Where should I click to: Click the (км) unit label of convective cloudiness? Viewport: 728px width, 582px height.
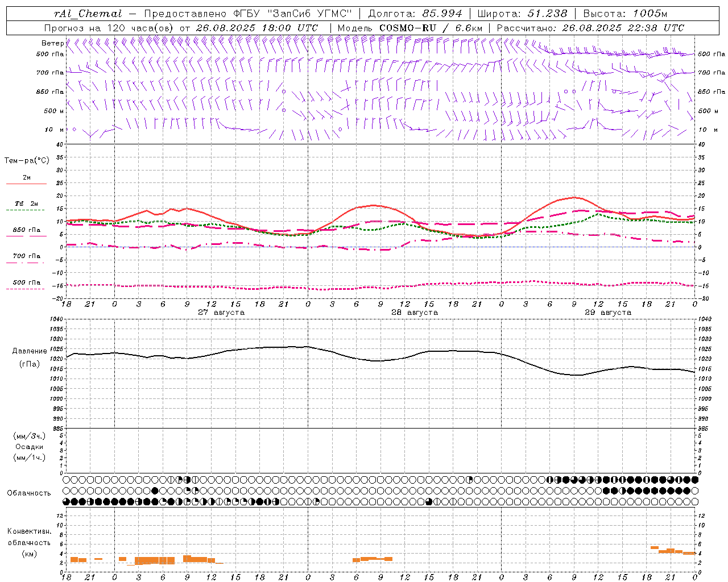29,553
